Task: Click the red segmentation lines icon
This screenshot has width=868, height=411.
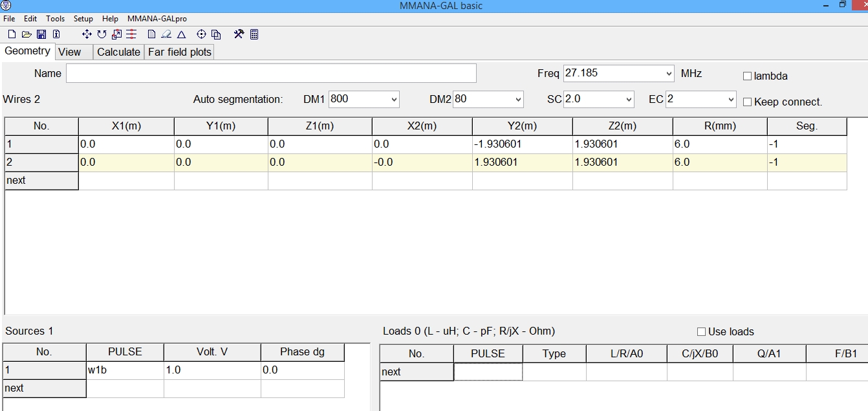Action: [x=131, y=34]
